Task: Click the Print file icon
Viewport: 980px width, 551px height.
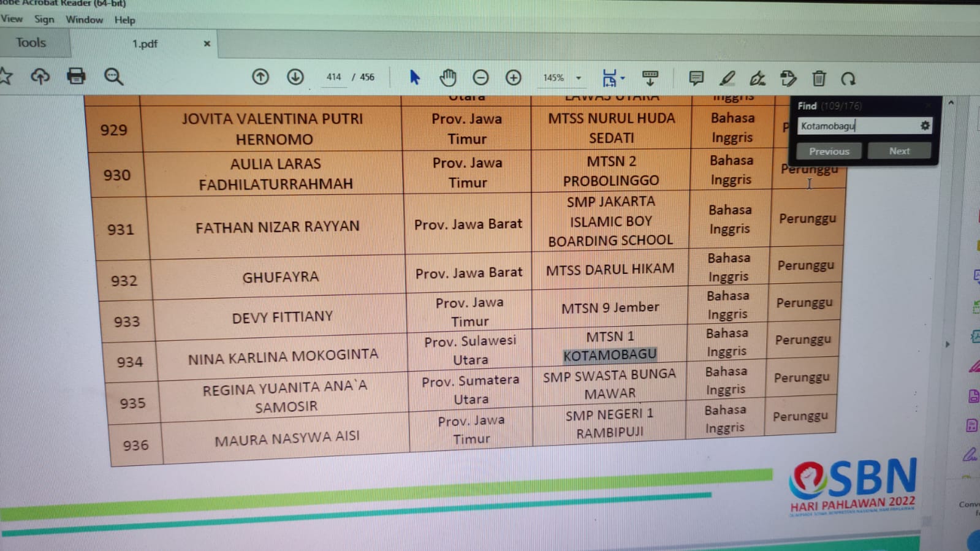Action: (x=76, y=76)
